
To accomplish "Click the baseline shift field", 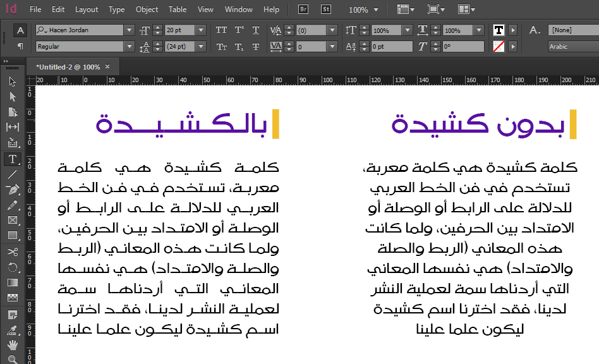I will point(391,47).
